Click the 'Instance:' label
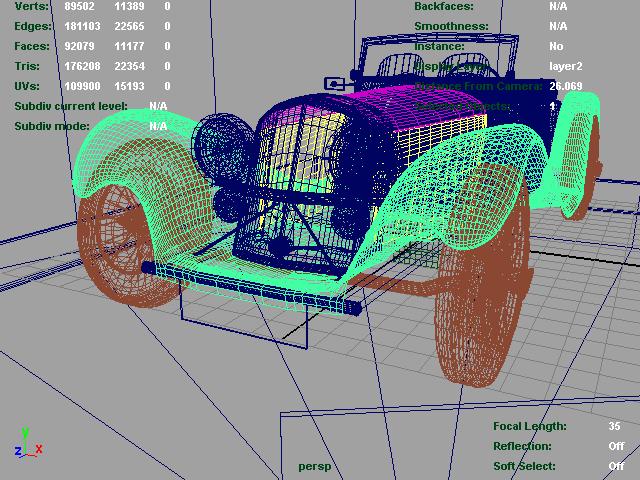Screen dimensions: 640x480 439,46
